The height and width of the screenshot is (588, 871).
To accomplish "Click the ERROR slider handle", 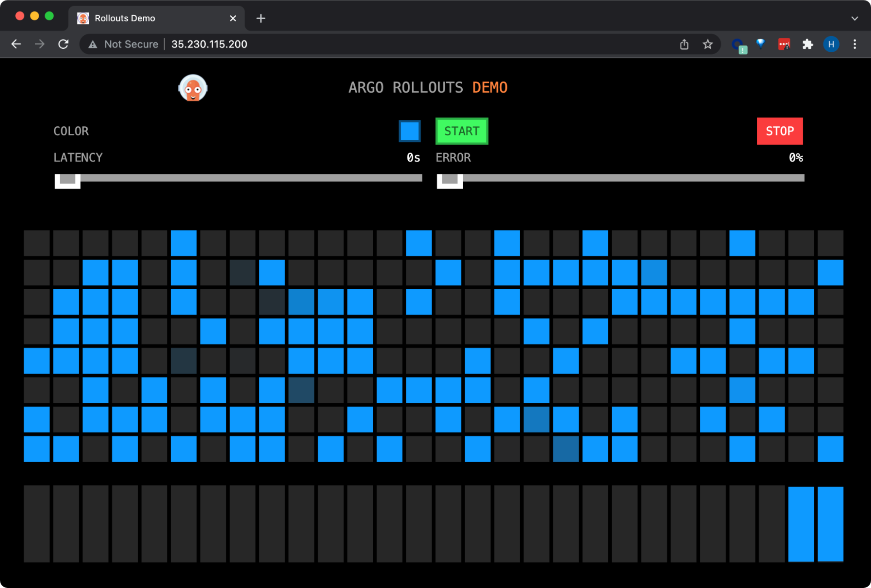I will pyautogui.click(x=450, y=181).
